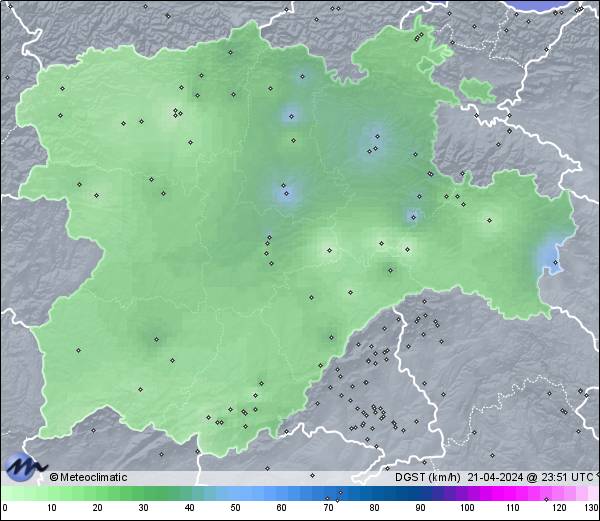This screenshot has width=600, height=521.
Task: Select the station marker in the blue patch on the eastern border
Action: (x=556, y=262)
